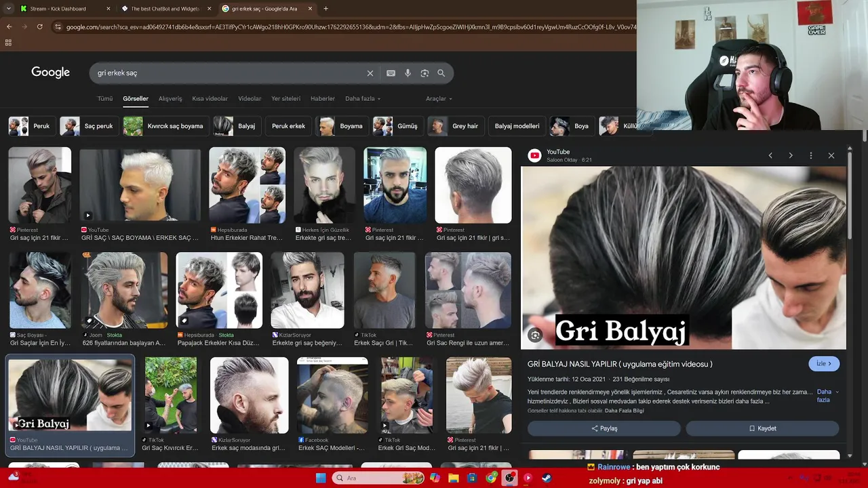This screenshot has width=868, height=488.
Task: Expand the Daha fazla dropdown
Action: point(363,98)
